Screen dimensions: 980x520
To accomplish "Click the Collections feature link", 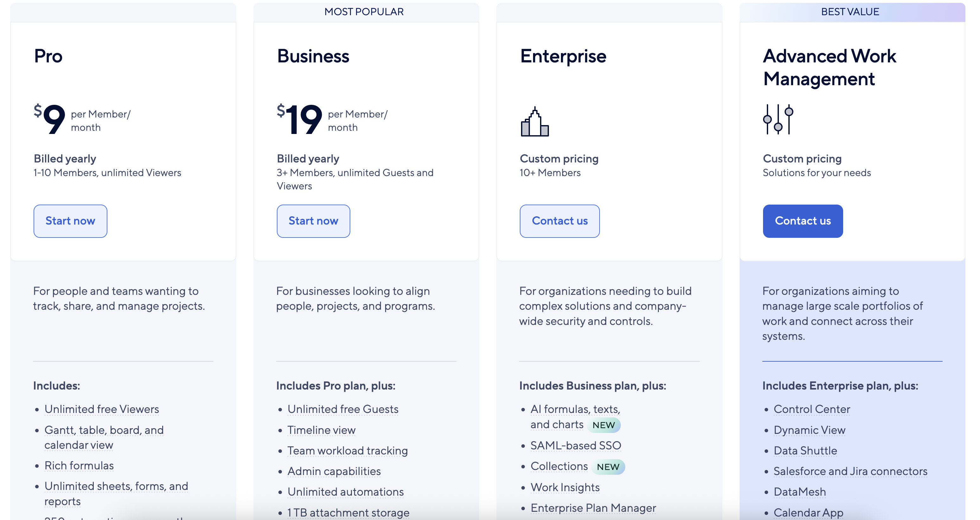I will coord(559,466).
